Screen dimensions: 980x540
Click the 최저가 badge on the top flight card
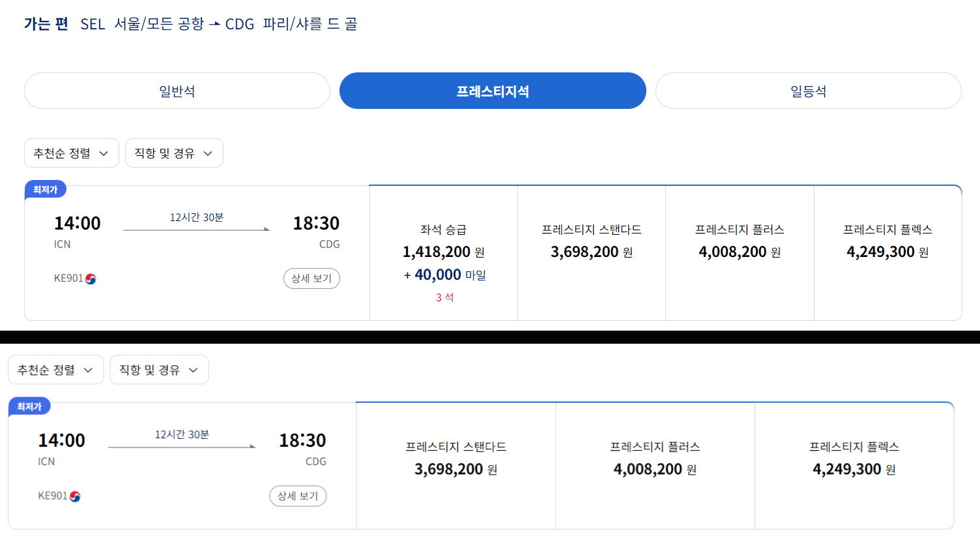(x=45, y=190)
